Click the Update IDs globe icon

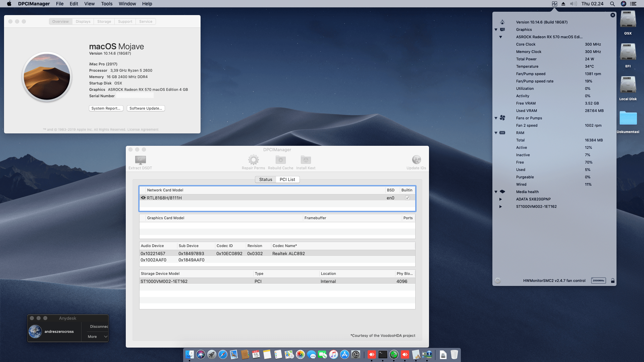416,160
